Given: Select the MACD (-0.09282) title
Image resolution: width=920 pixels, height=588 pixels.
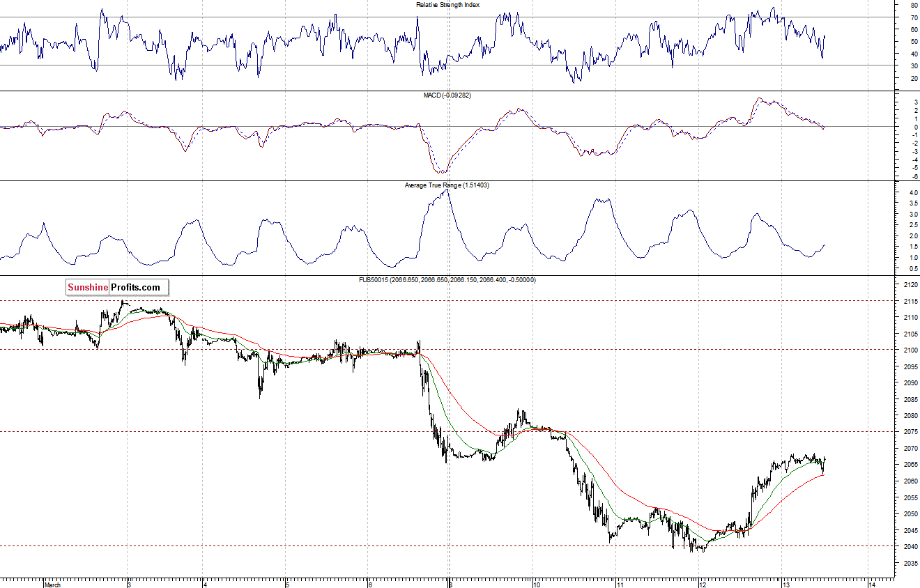Looking at the screenshot, I should pos(447,95).
